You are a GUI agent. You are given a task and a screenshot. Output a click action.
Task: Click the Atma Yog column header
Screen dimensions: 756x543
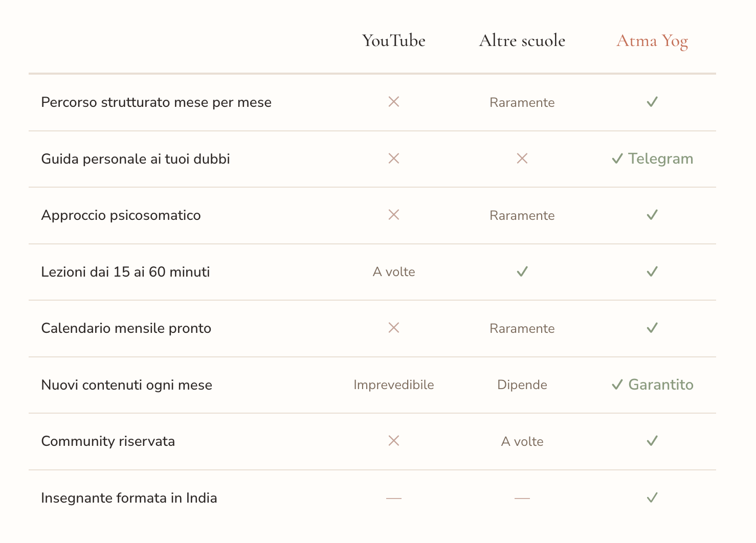(652, 40)
